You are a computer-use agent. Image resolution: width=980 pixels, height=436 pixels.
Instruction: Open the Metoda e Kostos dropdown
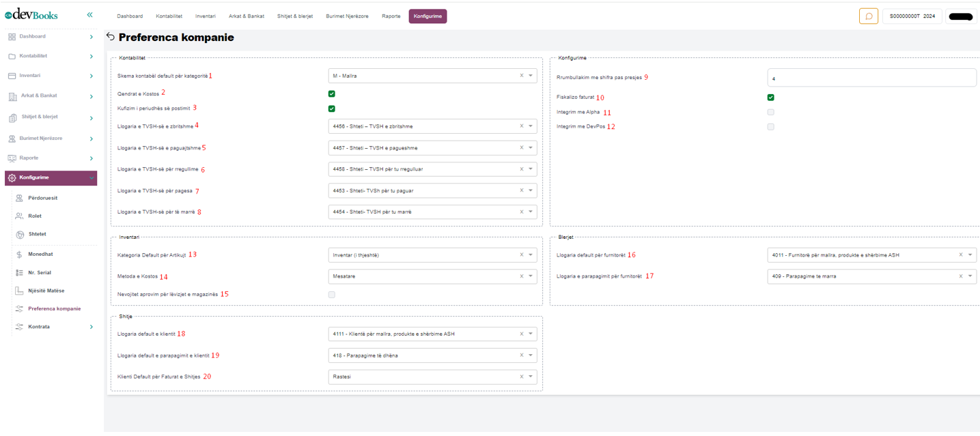pyautogui.click(x=530, y=276)
